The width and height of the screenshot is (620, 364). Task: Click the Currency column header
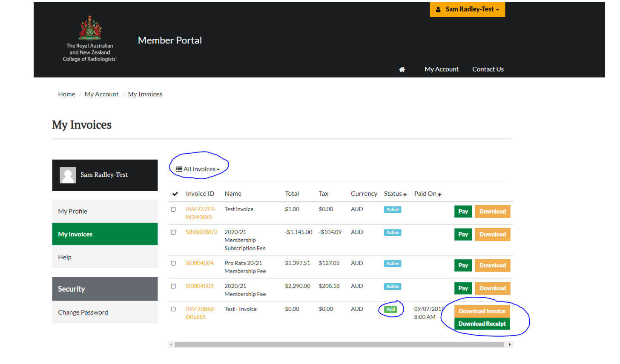pyautogui.click(x=364, y=194)
